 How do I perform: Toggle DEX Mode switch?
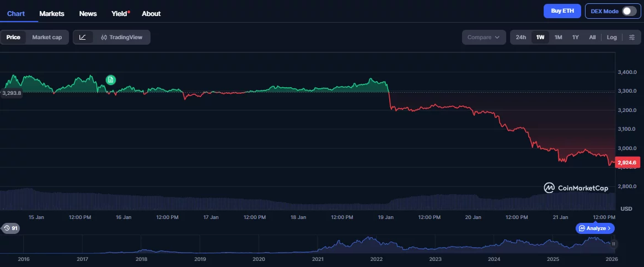tap(629, 11)
